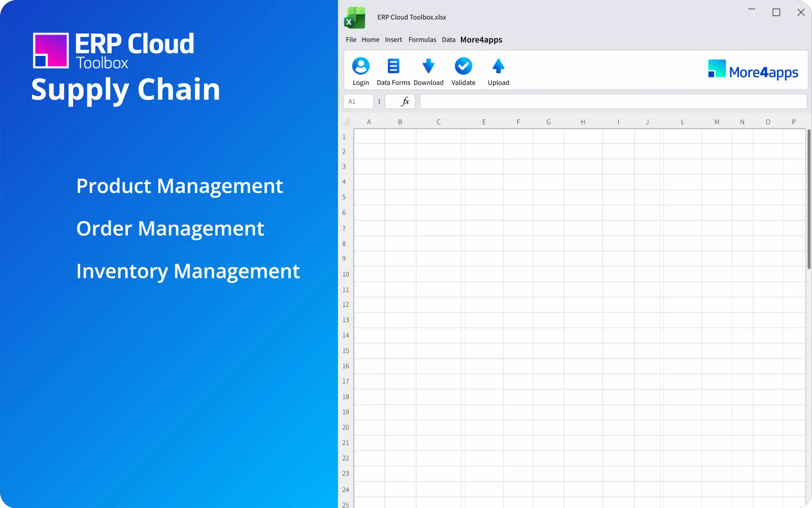The width and height of the screenshot is (812, 508).
Task: Select row 1 header
Action: [x=344, y=137]
